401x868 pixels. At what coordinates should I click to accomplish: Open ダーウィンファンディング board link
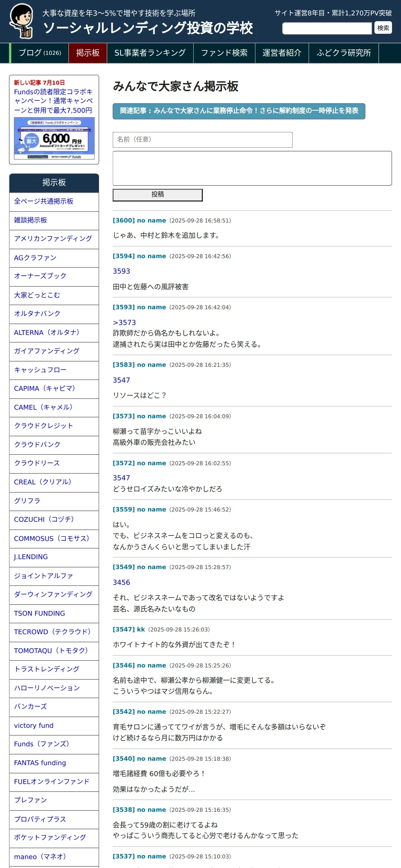(54, 594)
